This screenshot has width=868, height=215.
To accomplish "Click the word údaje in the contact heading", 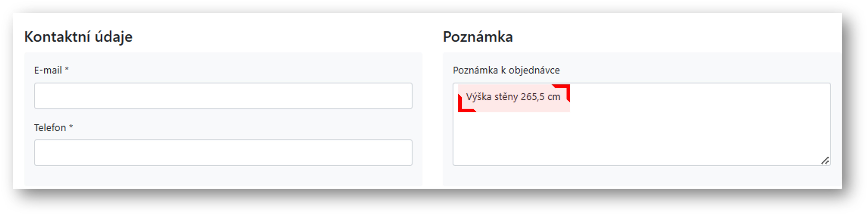I will (114, 37).
